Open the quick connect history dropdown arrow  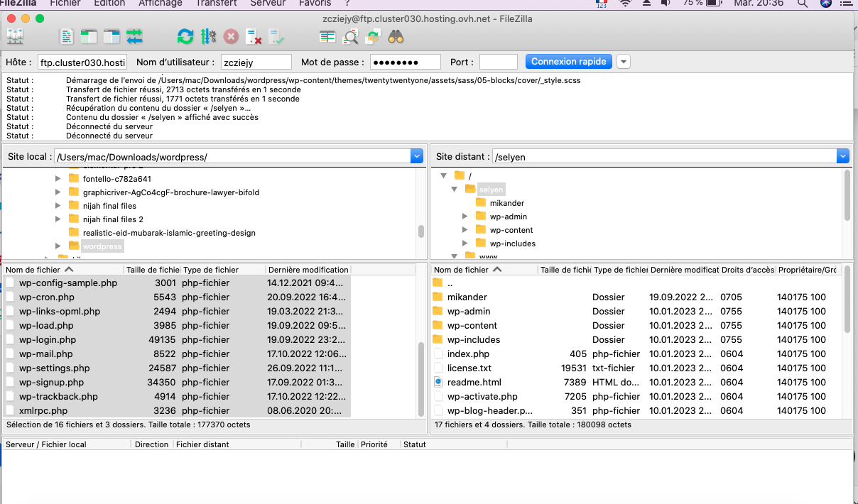pyautogui.click(x=623, y=62)
